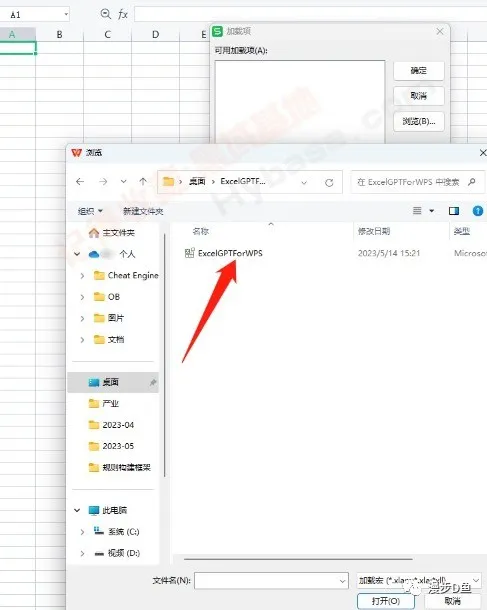Select 桌面 in navigation pane

(113, 382)
